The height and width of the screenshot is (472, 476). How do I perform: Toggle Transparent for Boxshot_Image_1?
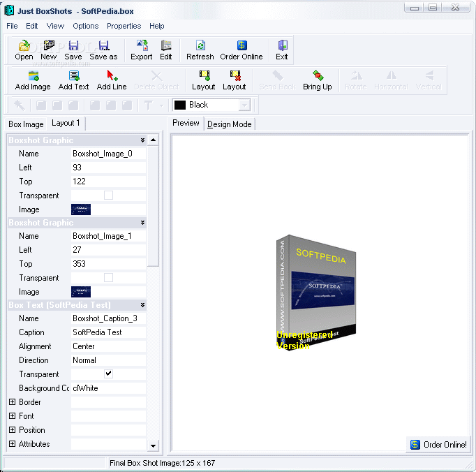coord(108,278)
